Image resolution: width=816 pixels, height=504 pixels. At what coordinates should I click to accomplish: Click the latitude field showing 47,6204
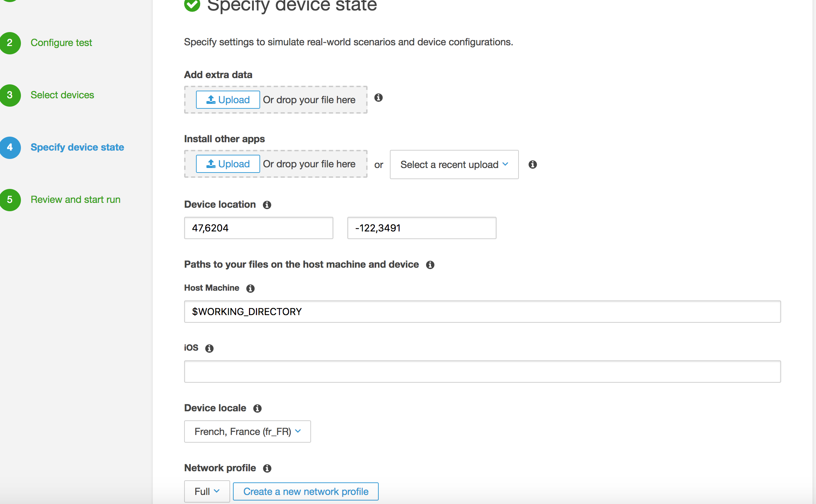click(258, 228)
